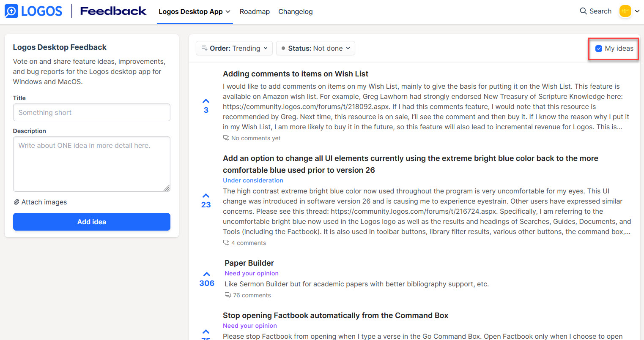The image size is (644, 340).
Task: Open Stop opening Factbook automatically idea
Action: (x=335, y=316)
